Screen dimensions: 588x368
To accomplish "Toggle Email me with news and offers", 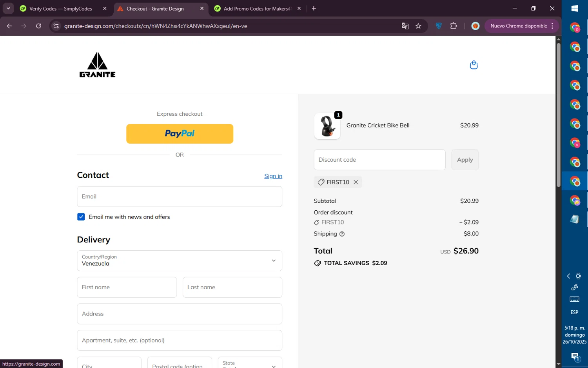I will click(81, 217).
